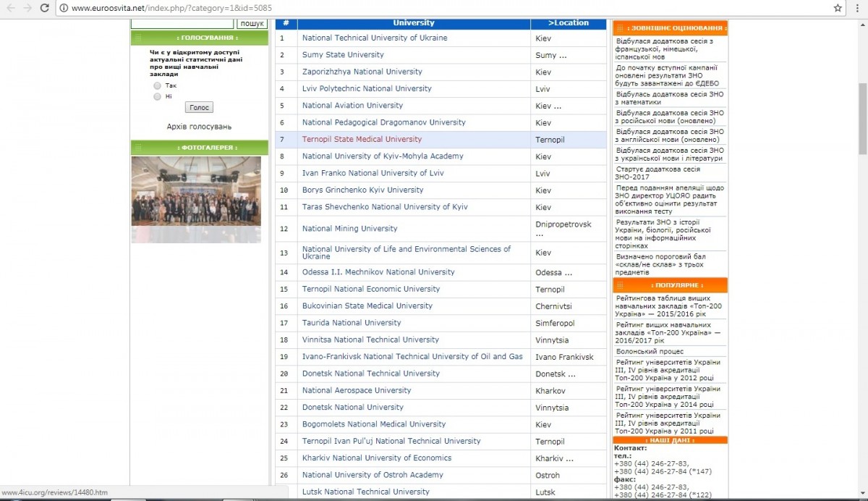Open National Aviation University link
Image resolution: width=868 pixels, height=501 pixels.
click(352, 106)
